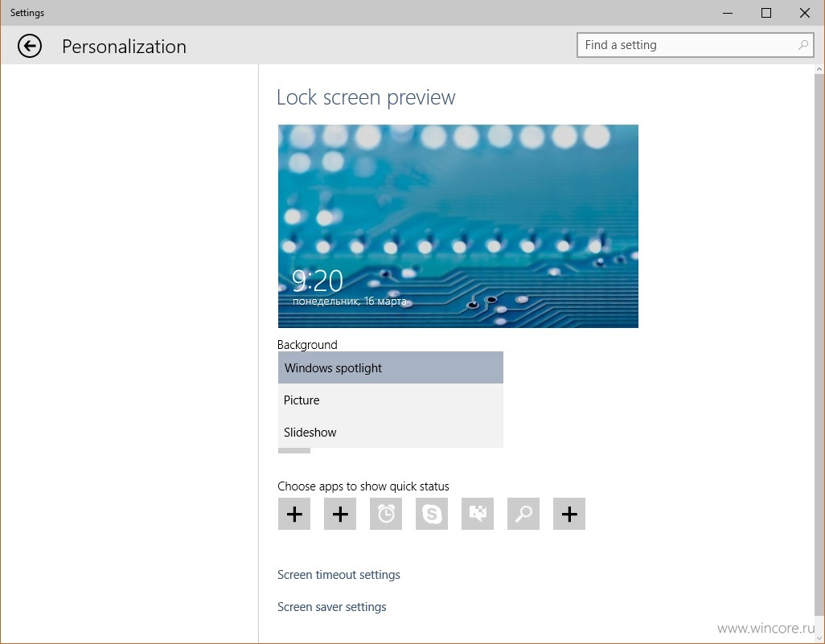Choose Picture in Background dropdown

point(391,400)
